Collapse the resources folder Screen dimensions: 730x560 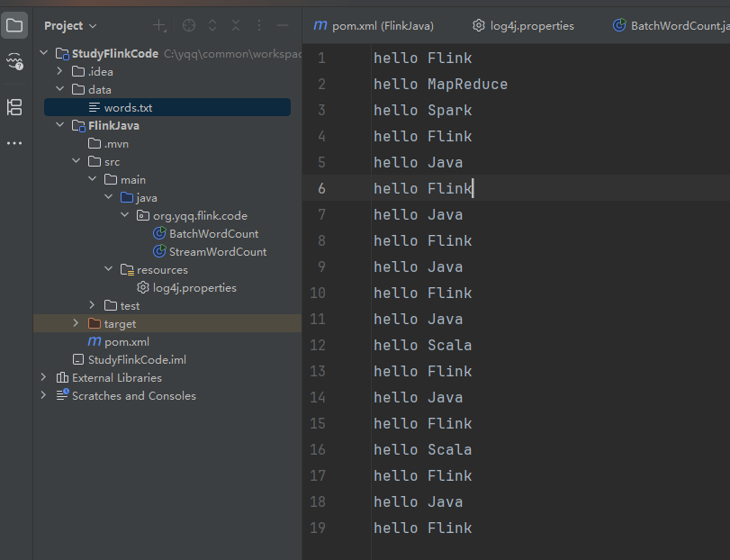[x=109, y=269]
